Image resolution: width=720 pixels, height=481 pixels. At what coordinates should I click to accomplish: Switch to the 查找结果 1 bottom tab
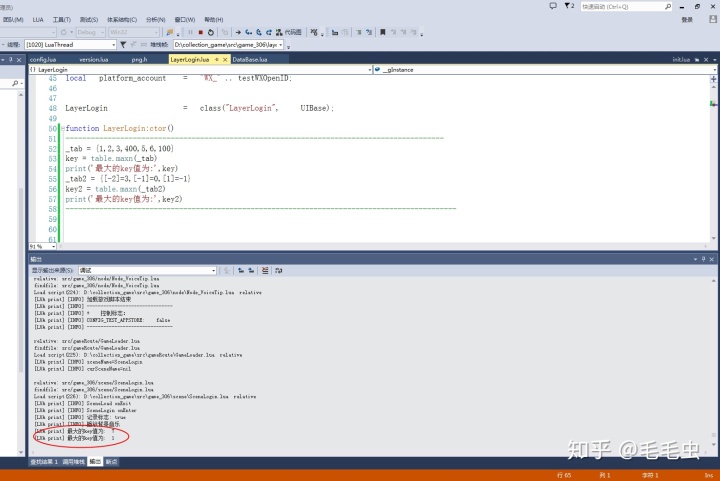[44, 462]
